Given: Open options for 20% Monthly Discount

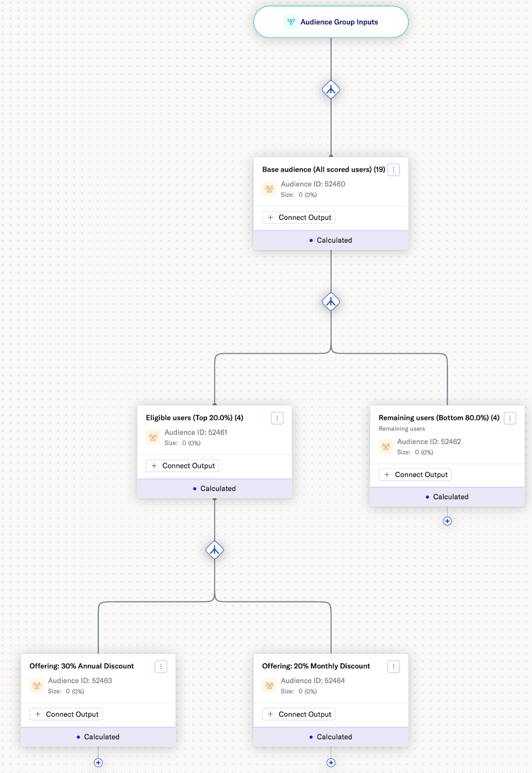Looking at the screenshot, I should pos(393,666).
